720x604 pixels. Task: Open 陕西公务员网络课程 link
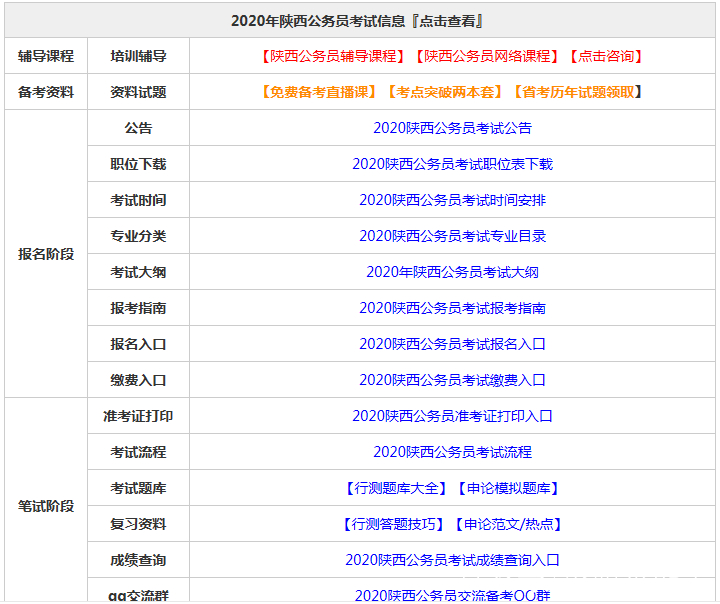(x=487, y=56)
